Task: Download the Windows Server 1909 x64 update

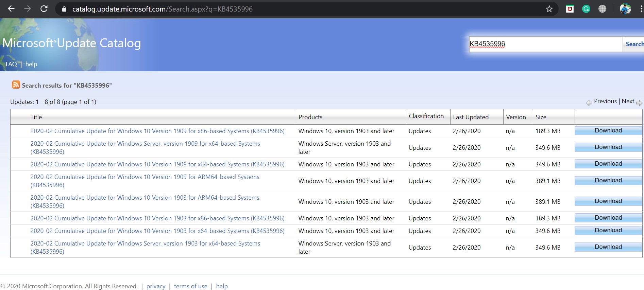Action: (608, 147)
